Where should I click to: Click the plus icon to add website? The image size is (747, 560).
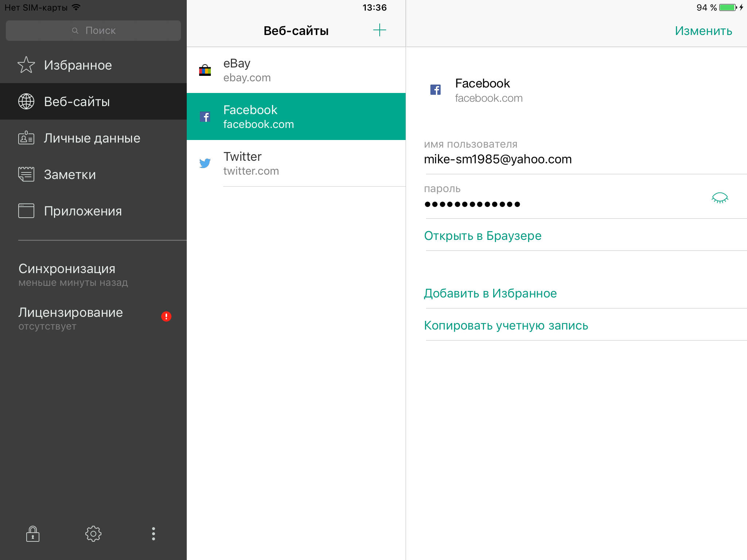(380, 30)
